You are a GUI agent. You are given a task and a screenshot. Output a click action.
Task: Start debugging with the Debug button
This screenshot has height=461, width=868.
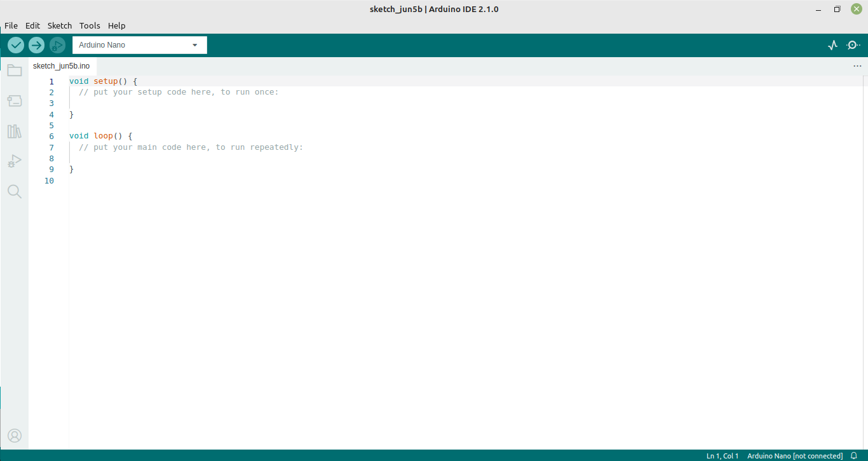coord(58,45)
